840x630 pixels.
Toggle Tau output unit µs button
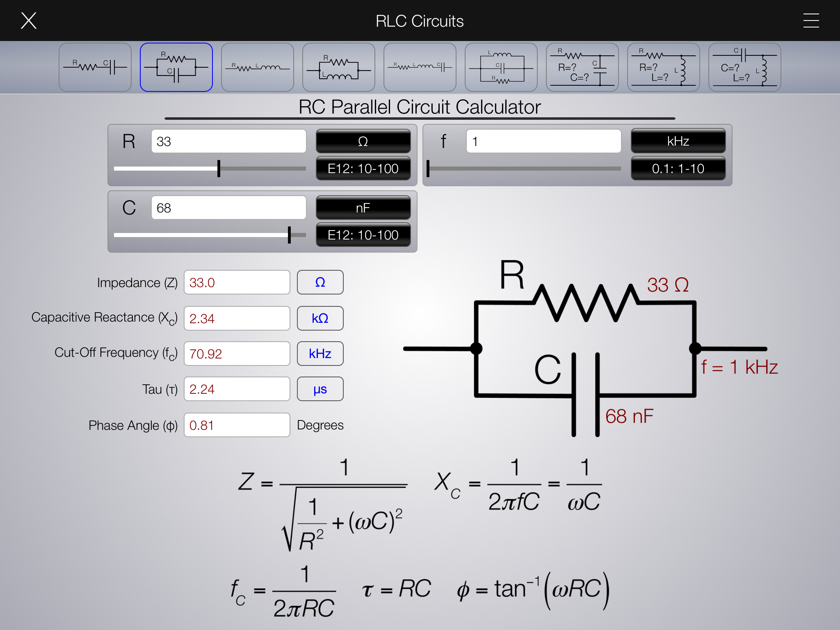pos(320,389)
